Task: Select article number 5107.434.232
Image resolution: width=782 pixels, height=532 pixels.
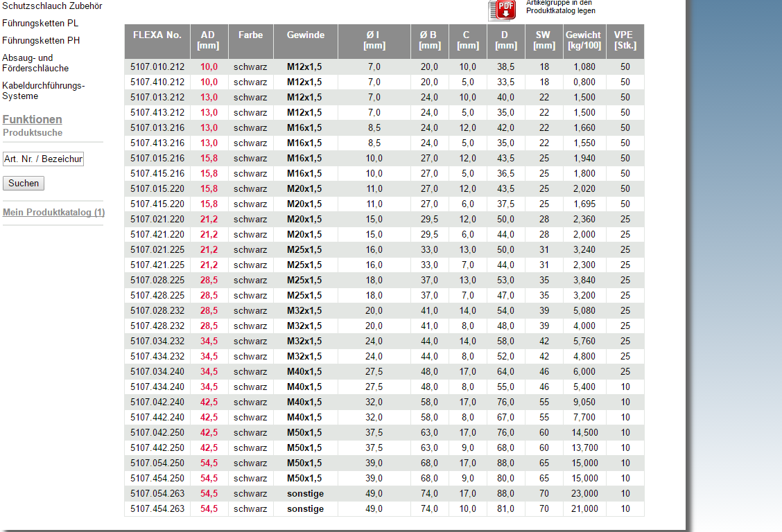Action: pos(157,356)
